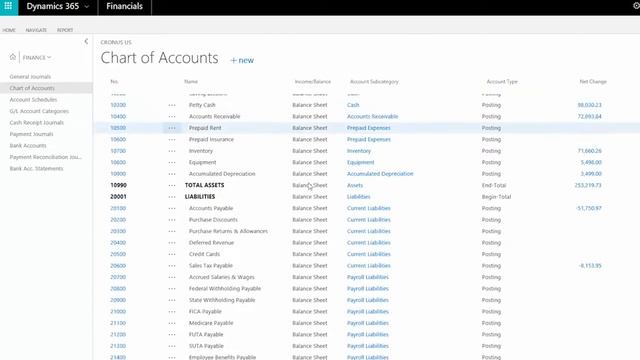Switch to the REPORT ribbon tab
This screenshot has width=640, height=360.
65,30
